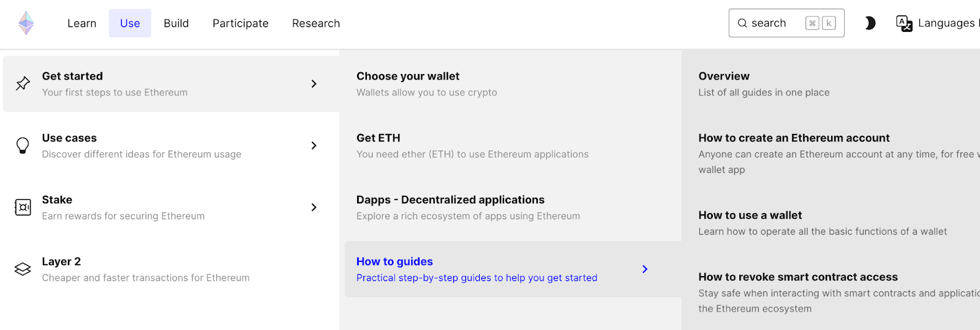Select the Participate menu item
980x330 pixels.
pyautogui.click(x=240, y=23)
